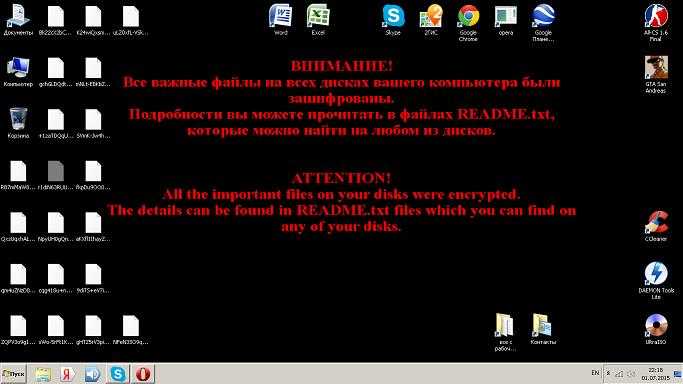Viewport: 683px width, 384px height.
Task: Open the Word desktop shortcut
Action: [281, 20]
